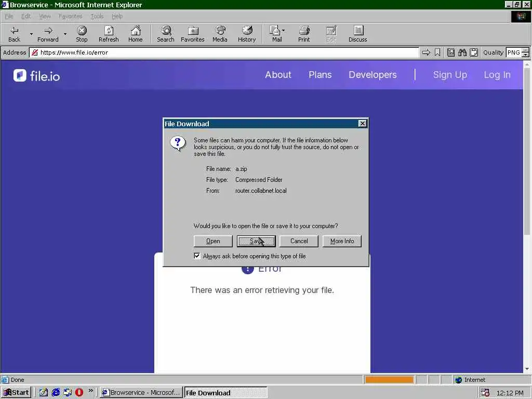Click the Back toolbar button
This screenshot has width=532, height=399.
click(x=14, y=34)
